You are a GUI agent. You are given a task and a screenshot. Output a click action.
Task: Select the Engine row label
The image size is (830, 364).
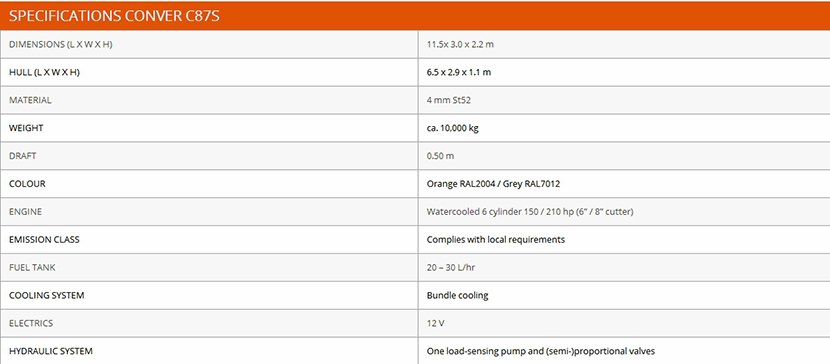[x=25, y=212]
